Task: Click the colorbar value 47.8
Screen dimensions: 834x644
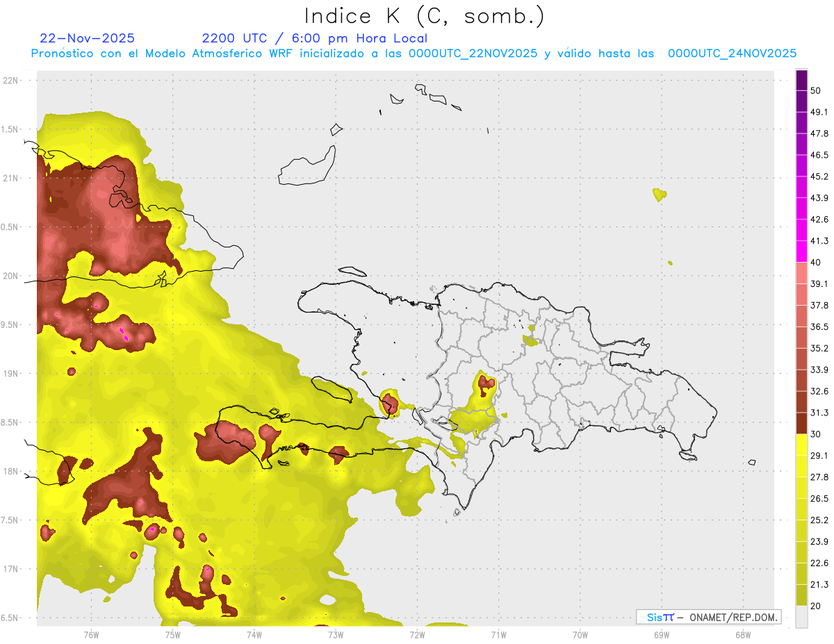Action: (819, 134)
